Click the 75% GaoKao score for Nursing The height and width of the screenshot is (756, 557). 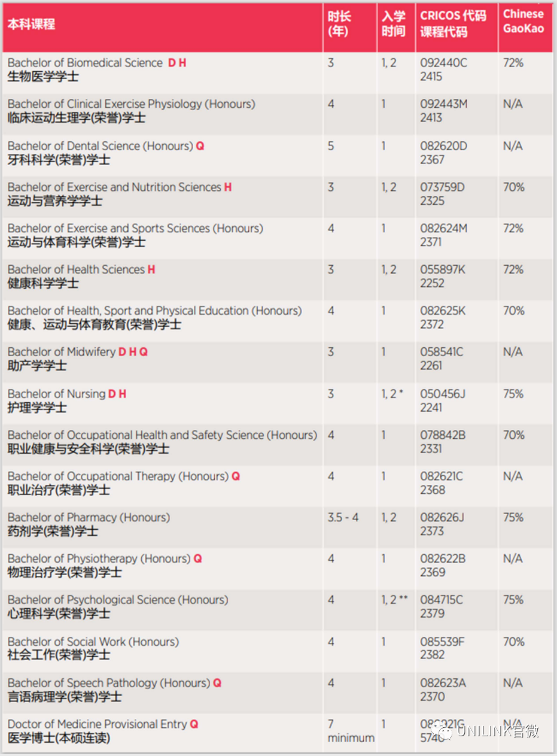click(x=513, y=394)
